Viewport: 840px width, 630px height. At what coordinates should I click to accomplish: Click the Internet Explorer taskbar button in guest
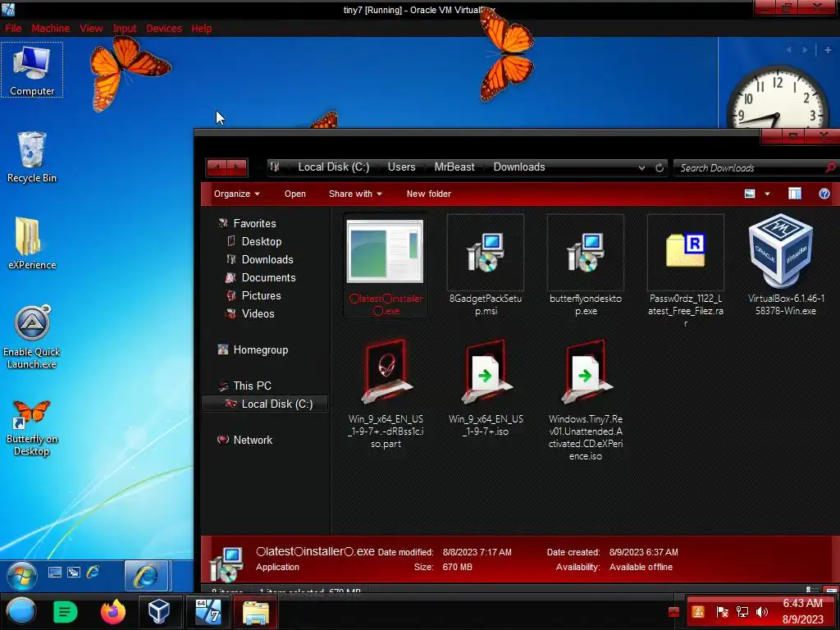coord(146,576)
